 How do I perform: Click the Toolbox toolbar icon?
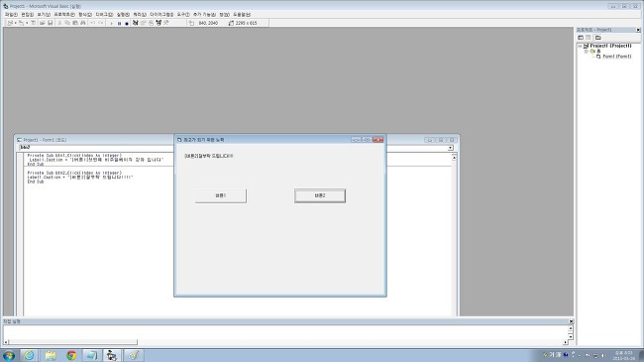166,23
